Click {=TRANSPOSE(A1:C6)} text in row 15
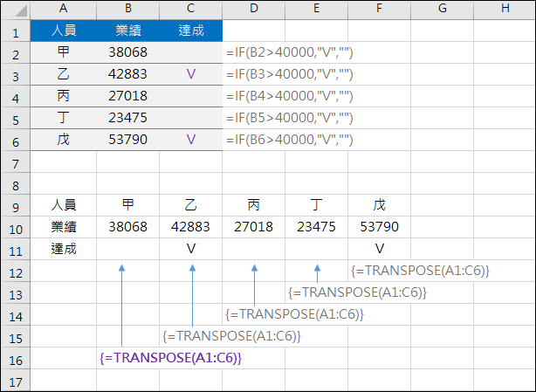 (x=231, y=336)
